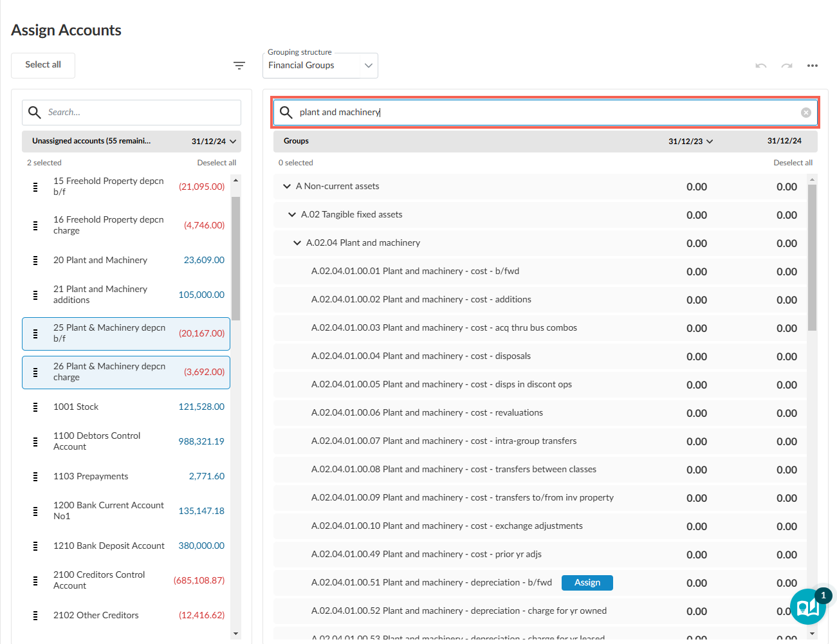Screen dimensions: 837x644
Task: Click the unassigned accounts list scrollbar
Action: (x=235, y=259)
